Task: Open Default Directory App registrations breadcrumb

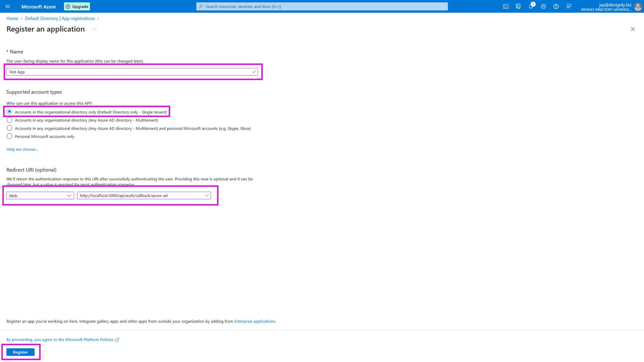Action: click(59, 18)
